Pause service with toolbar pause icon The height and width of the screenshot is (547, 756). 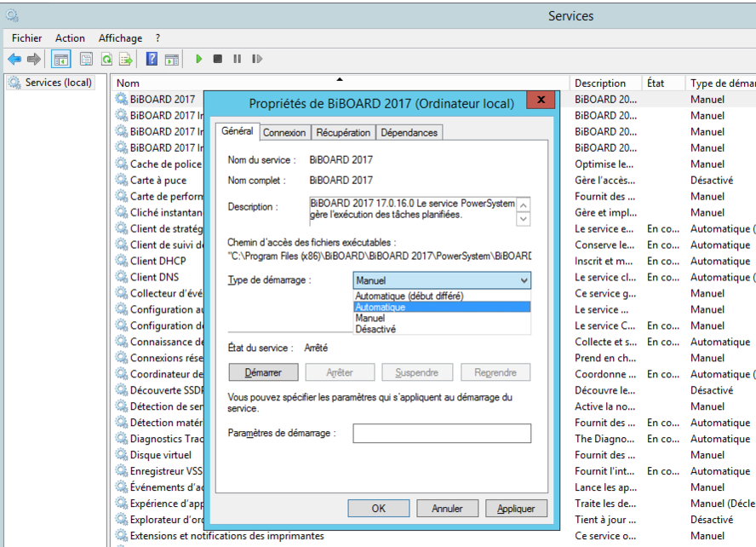(x=238, y=59)
